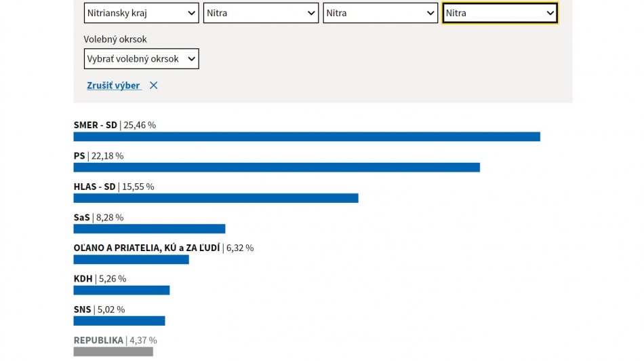Click the SMER - SD party name
This screenshot has height=361, width=644.
pos(95,125)
